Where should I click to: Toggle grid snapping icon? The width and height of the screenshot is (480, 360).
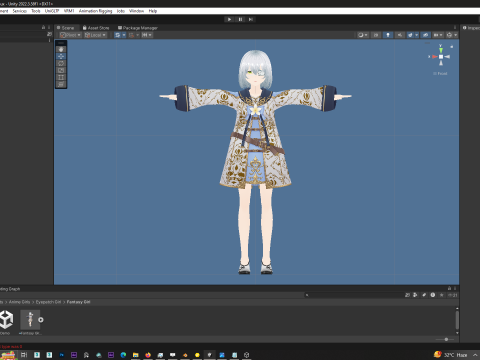click(x=131, y=35)
